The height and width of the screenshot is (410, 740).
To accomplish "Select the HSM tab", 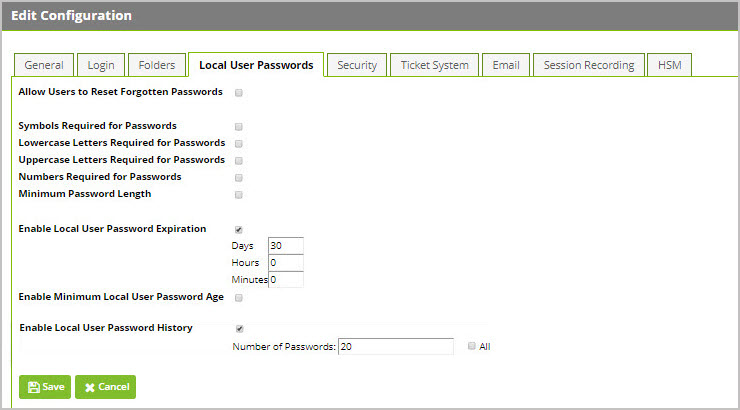I will tap(669, 65).
